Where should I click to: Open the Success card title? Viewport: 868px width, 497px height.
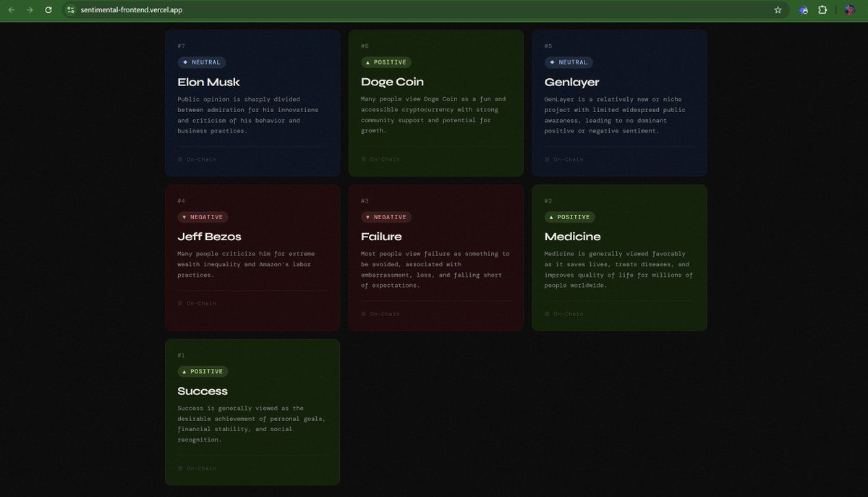tap(203, 391)
